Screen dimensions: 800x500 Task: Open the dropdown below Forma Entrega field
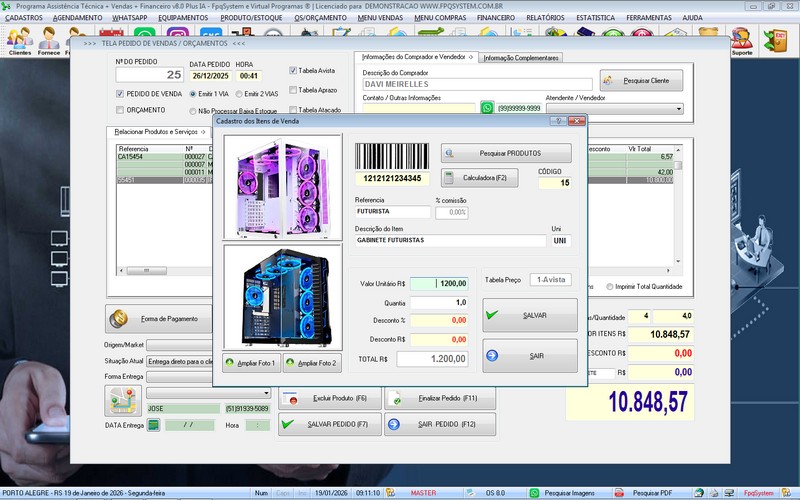pos(266,393)
